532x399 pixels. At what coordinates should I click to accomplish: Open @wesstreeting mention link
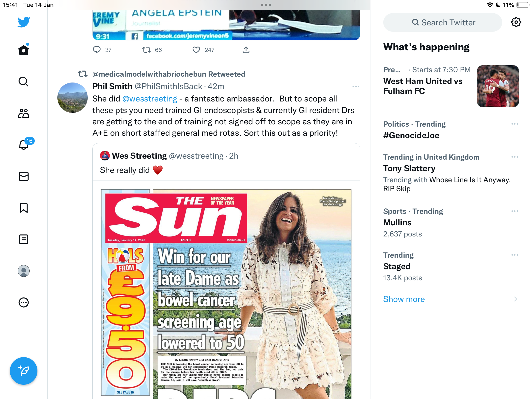point(150,99)
